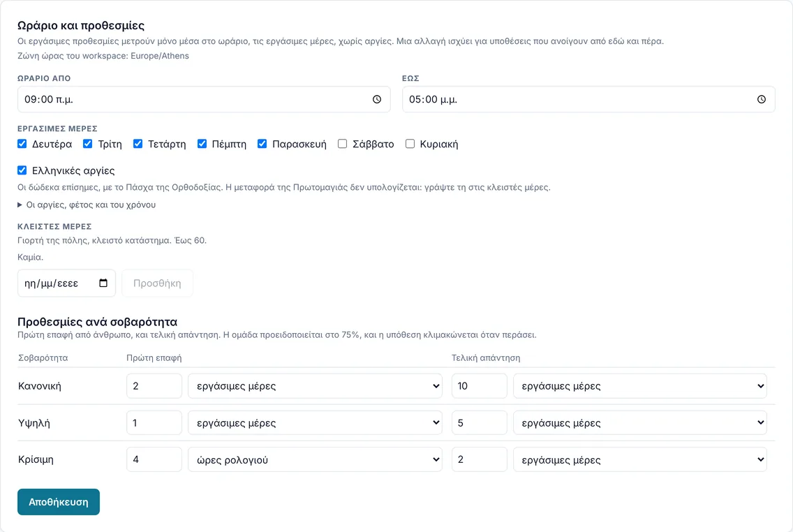Viewport: 793px width, 532px height.
Task: Open clock picker in Ωράριο από field
Action: (x=377, y=99)
